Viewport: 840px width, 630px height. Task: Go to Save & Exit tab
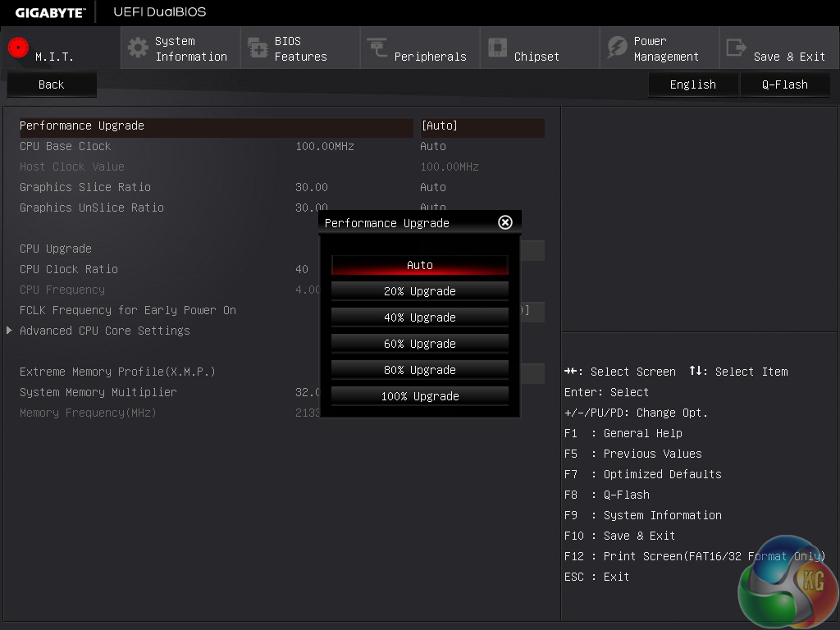[779, 48]
